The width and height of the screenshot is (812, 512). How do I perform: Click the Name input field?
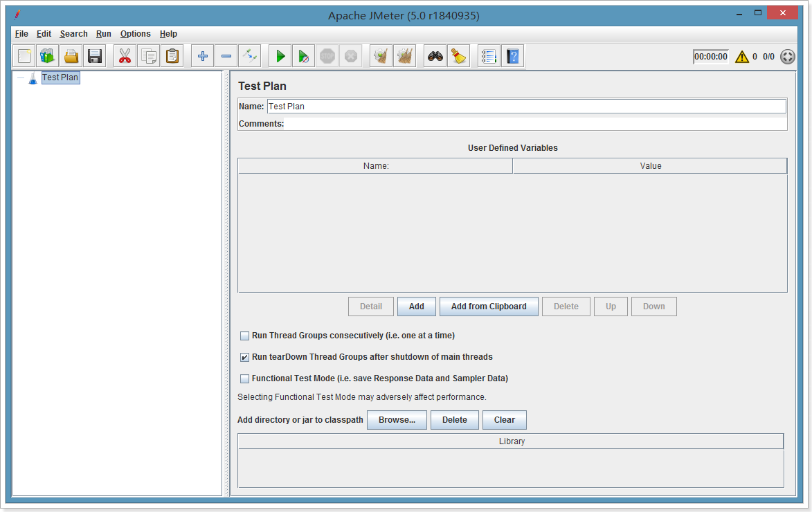pyautogui.click(x=527, y=106)
